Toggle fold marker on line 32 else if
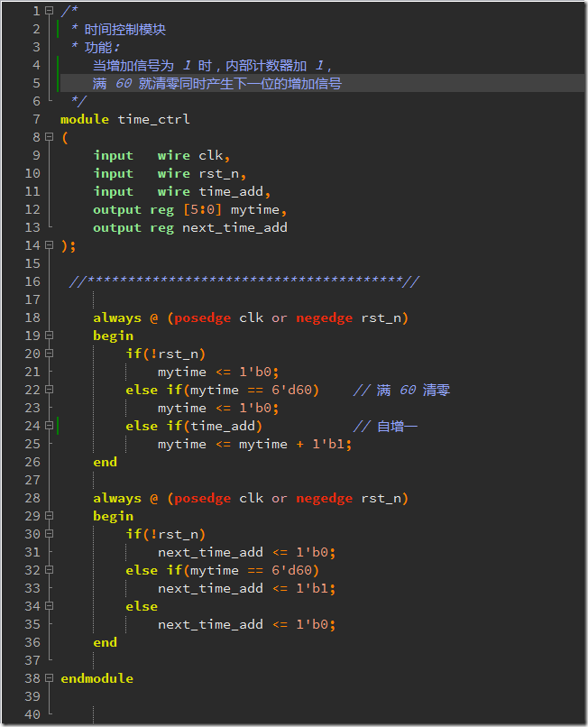 (x=50, y=570)
